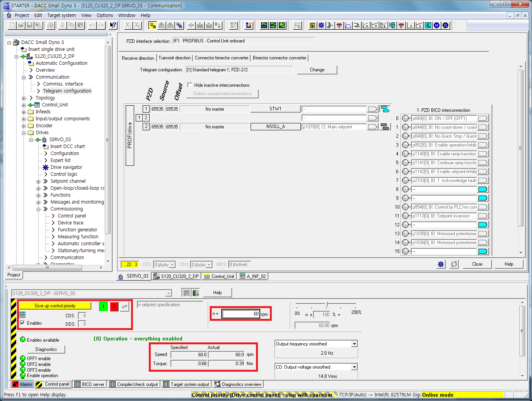This screenshot has width=532, height=401.
Task: Toggle the yellow connect-to-target-system icon
Action: 153,25
